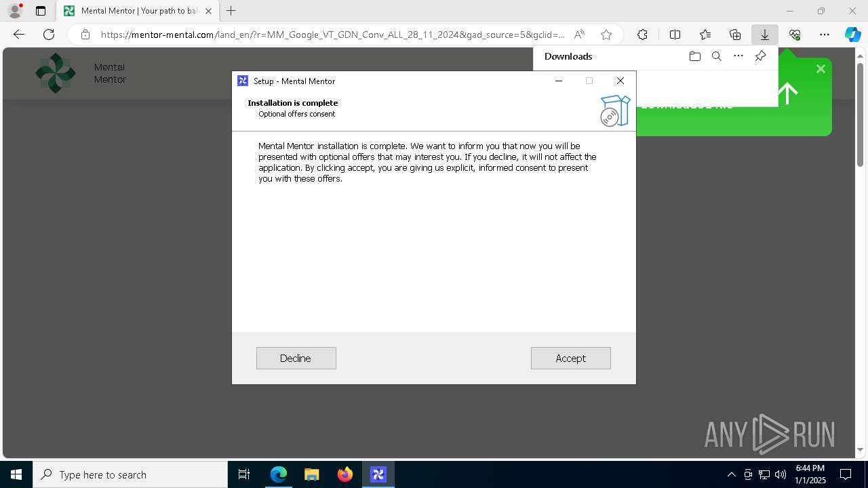The image size is (868, 488).
Task: Click the Mental Mentor site logo
Action: [x=56, y=73]
